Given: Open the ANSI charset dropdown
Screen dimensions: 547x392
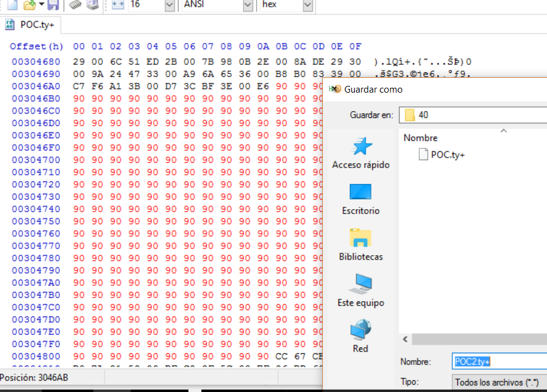Looking at the screenshot, I should pyautogui.click(x=247, y=5).
